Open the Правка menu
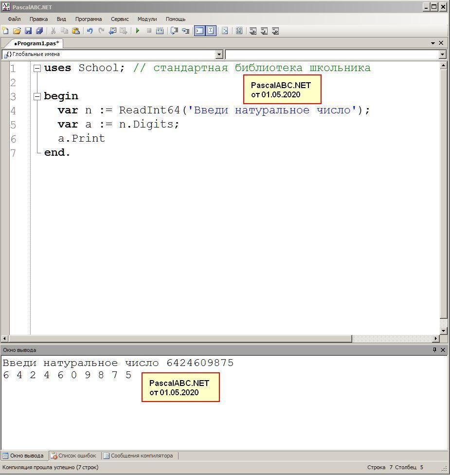 click(x=38, y=19)
